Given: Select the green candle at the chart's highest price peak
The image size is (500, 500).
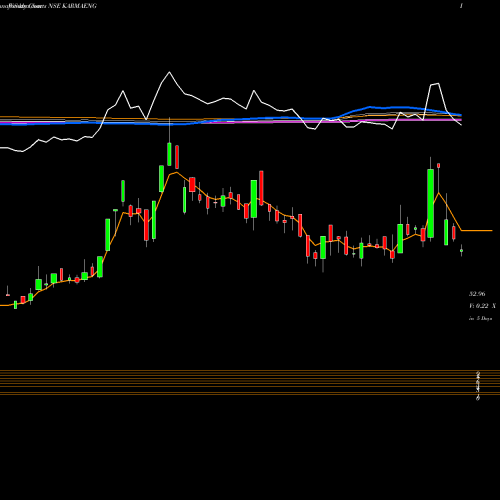Looking at the screenshot, I should pos(169,154).
